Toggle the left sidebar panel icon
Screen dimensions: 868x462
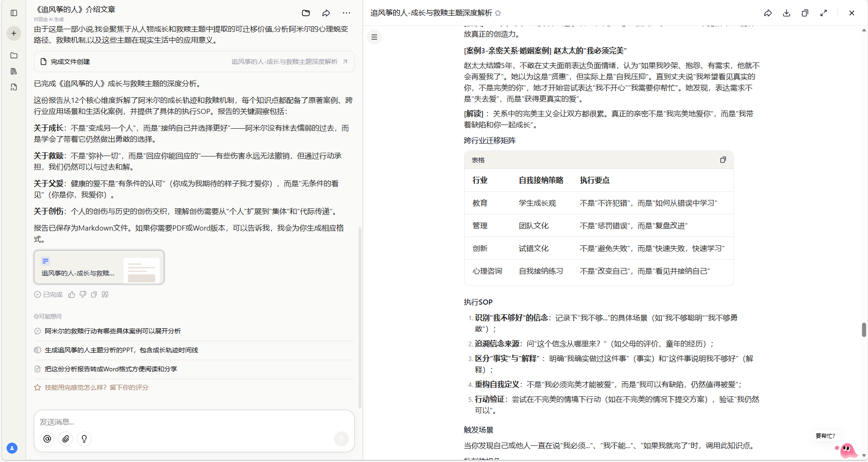click(x=14, y=13)
